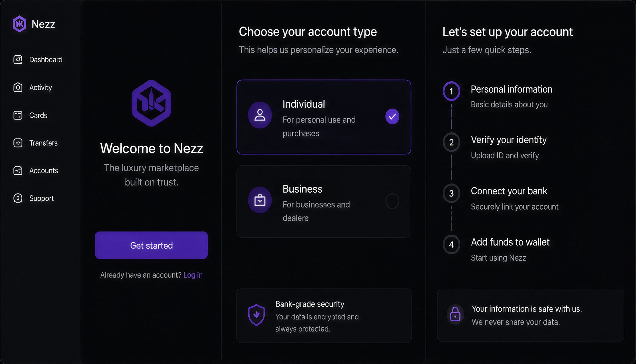Click the Activity sidebar icon
Screen dimensions: 636x364
[18, 87]
